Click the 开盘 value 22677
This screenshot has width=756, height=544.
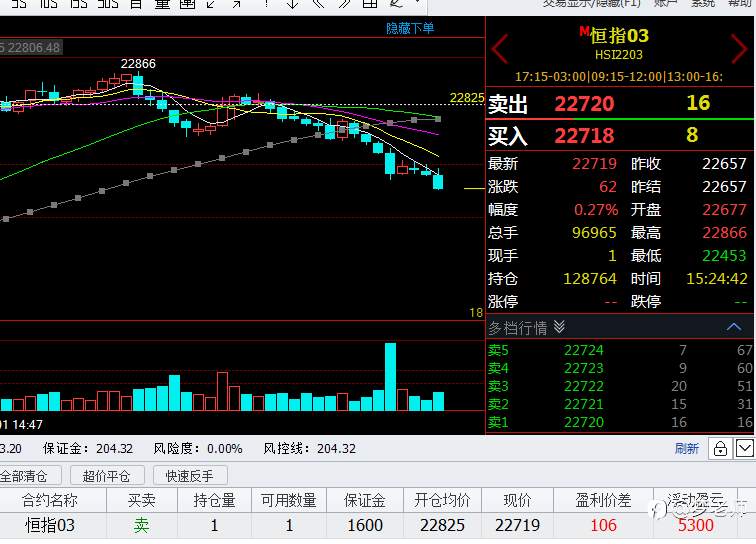[724, 210]
